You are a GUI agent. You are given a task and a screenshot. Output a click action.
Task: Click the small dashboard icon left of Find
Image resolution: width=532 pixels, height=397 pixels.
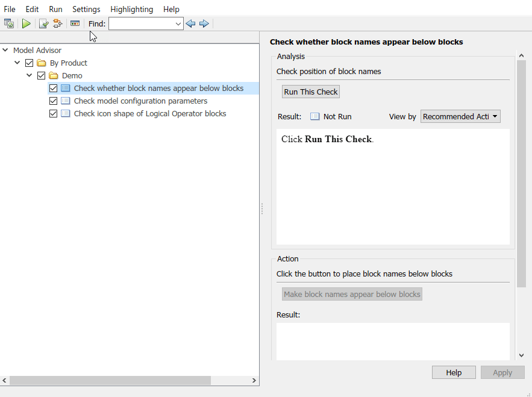tap(75, 23)
